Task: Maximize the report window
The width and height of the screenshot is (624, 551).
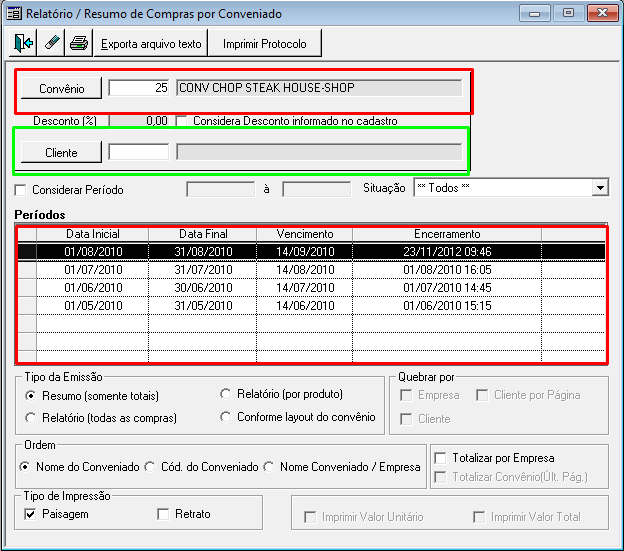Action: pos(568,14)
